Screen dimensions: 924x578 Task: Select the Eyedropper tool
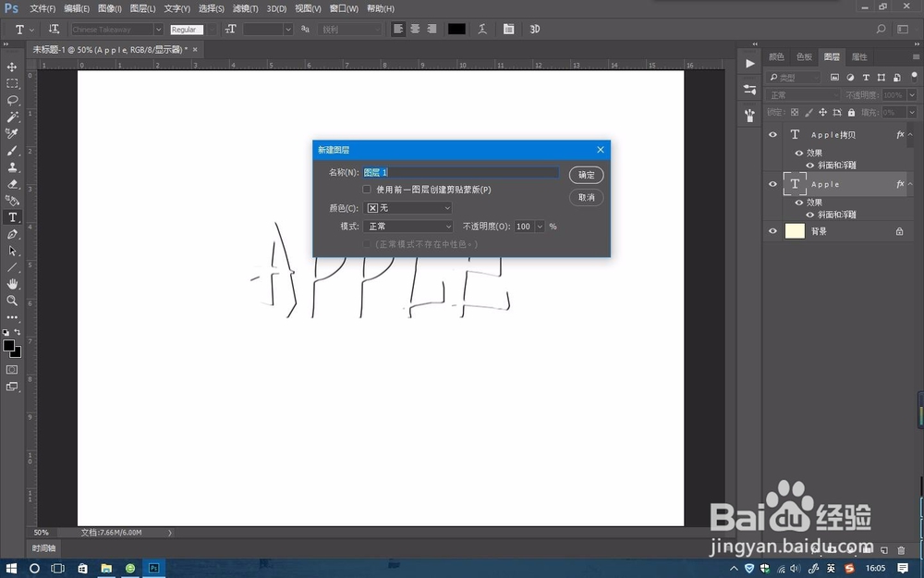(12, 134)
